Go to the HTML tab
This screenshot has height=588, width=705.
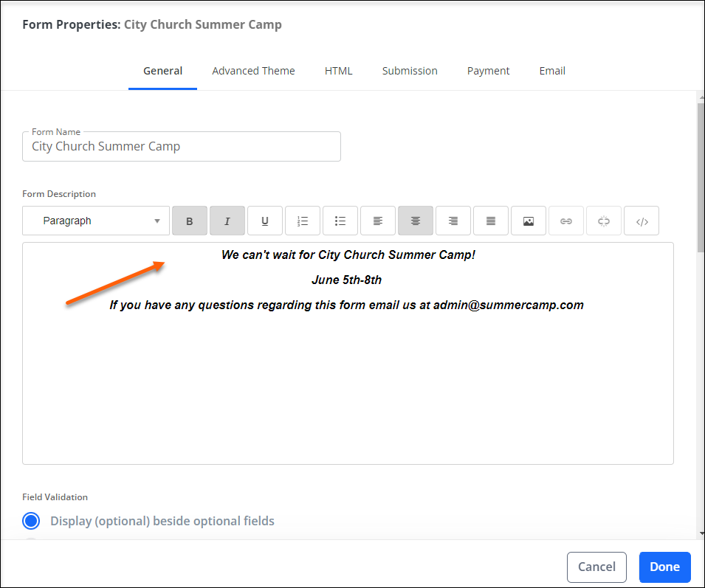[339, 71]
